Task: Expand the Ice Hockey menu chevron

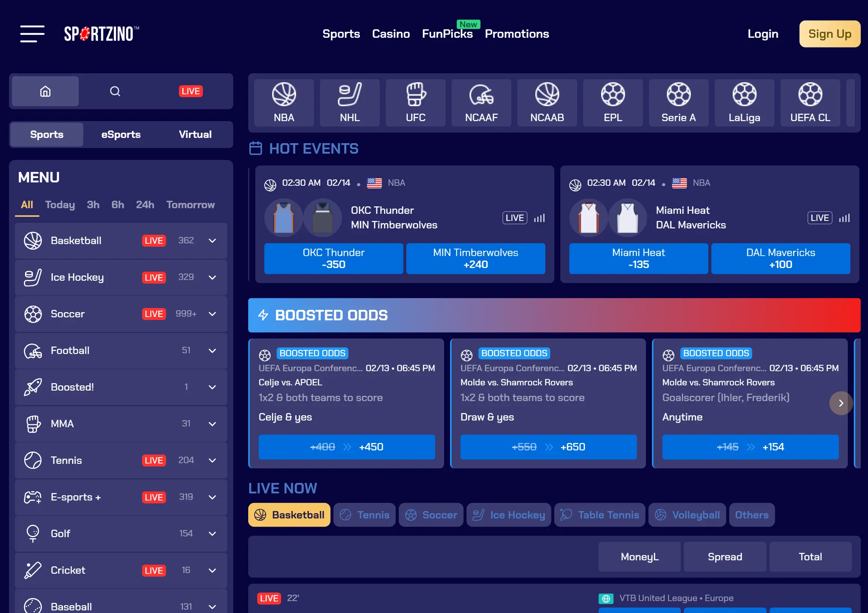Action: (x=212, y=277)
